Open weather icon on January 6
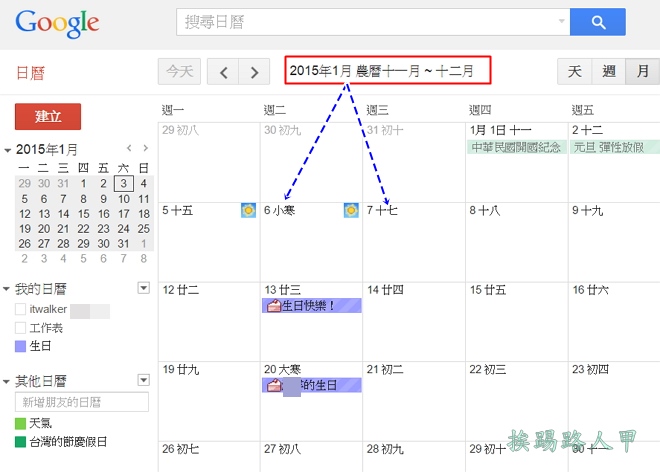Screen dimensions: 660x472 [351, 210]
